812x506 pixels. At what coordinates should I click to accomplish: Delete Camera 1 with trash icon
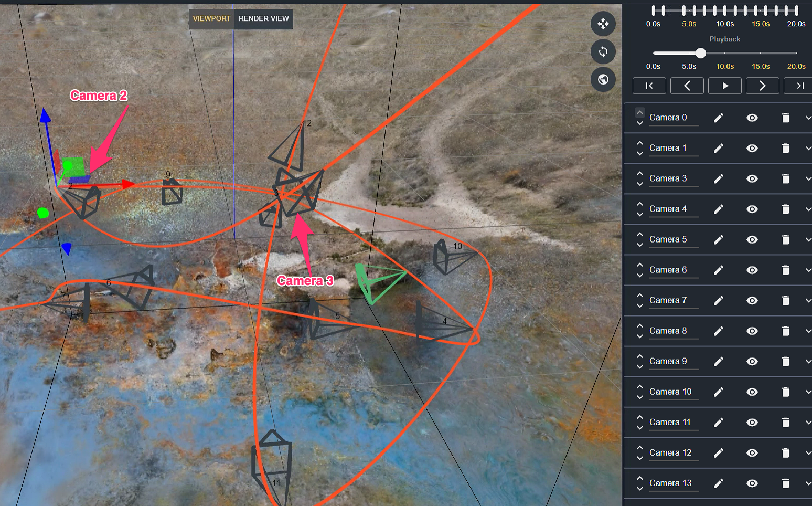click(x=786, y=148)
